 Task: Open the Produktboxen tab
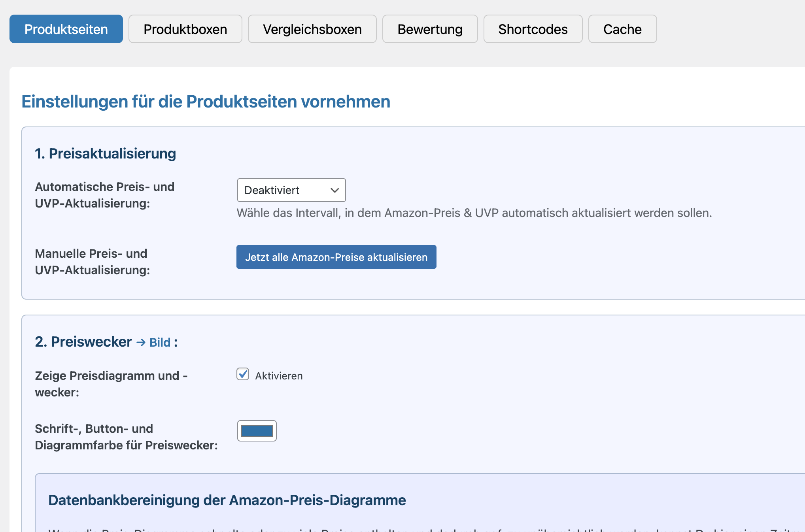point(185,29)
